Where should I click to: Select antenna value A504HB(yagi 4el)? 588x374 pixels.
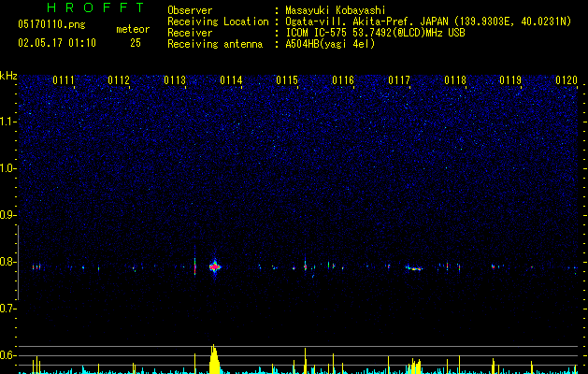point(330,44)
